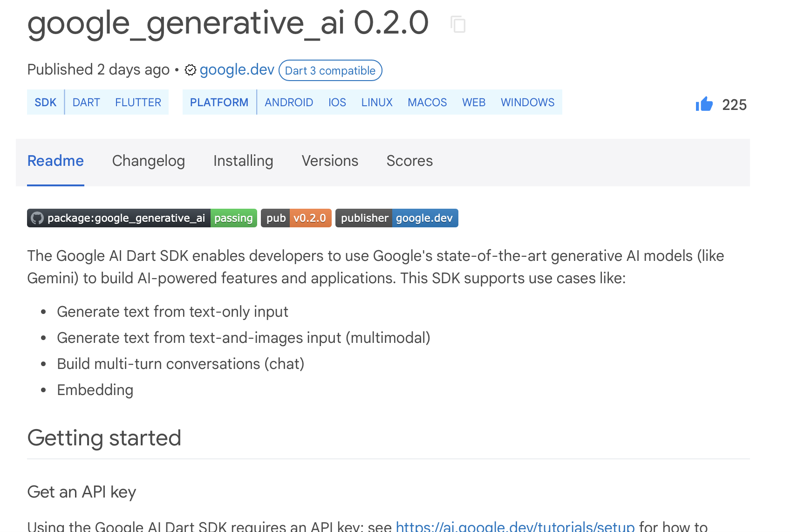Select the IOS platform tag
Screen dimensions: 791x532
pos(337,102)
